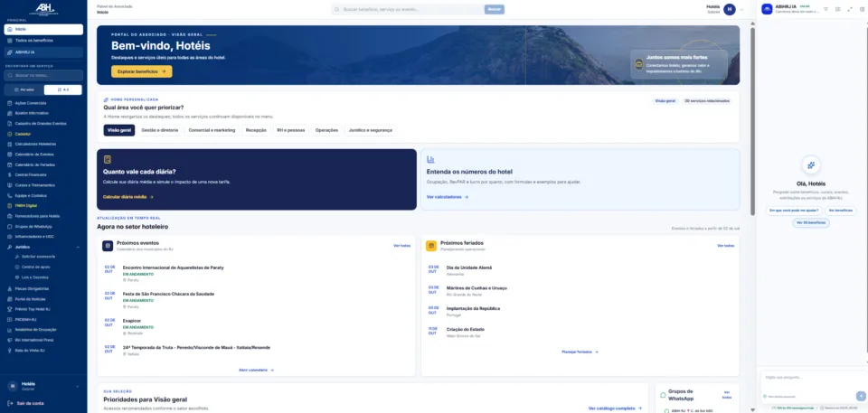Click Ver todos in Próximos eventos
The width and height of the screenshot is (868, 413).
click(x=401, y=245)
